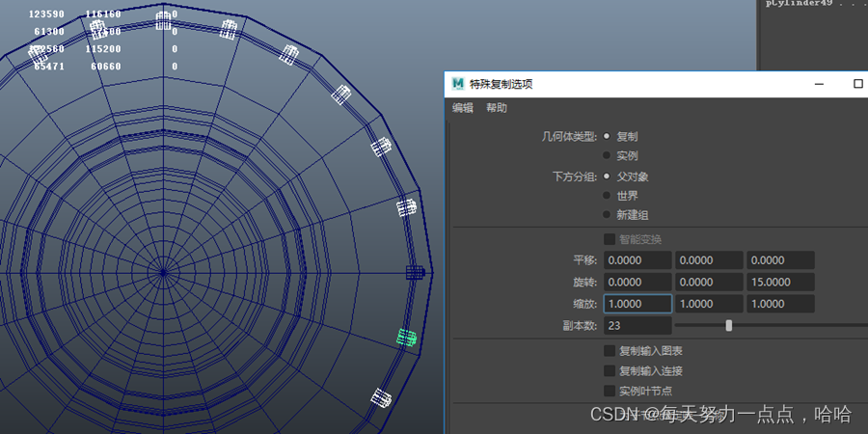868x434 pixels.
Task: Tick the 实例叶节点 checkbox
Action: [x=610, y=391]
